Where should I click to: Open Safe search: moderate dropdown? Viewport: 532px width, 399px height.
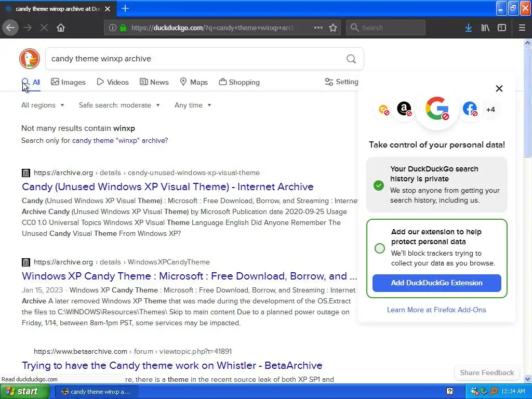119,105
